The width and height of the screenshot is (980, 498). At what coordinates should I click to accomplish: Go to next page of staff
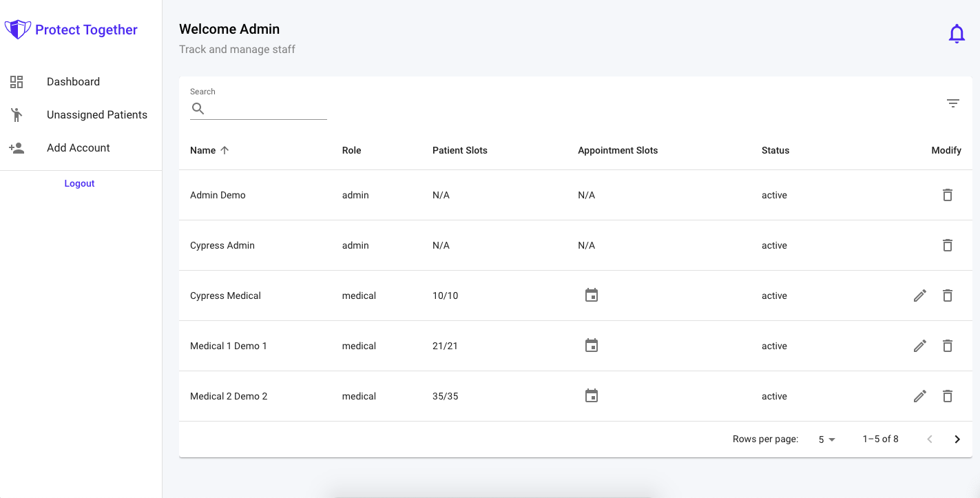pyautogui.click(x=957, y=439)
